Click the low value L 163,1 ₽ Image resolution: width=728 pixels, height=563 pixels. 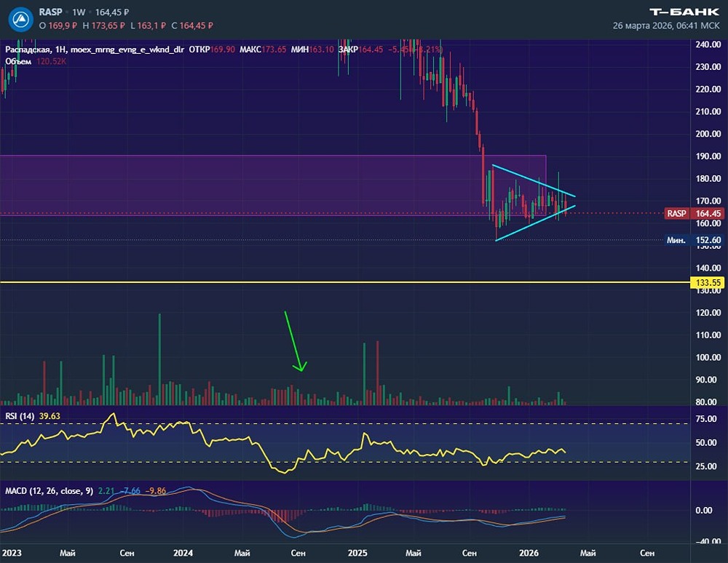(148, 26)
